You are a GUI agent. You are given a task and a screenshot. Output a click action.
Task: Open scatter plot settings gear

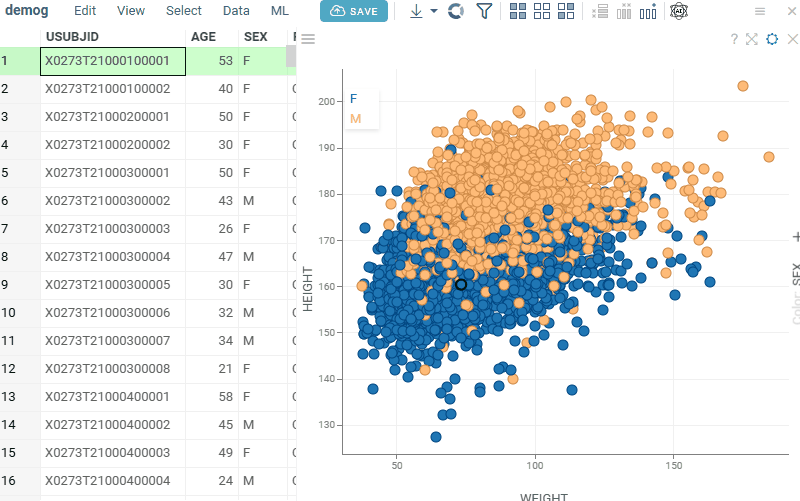pos(772,39)
